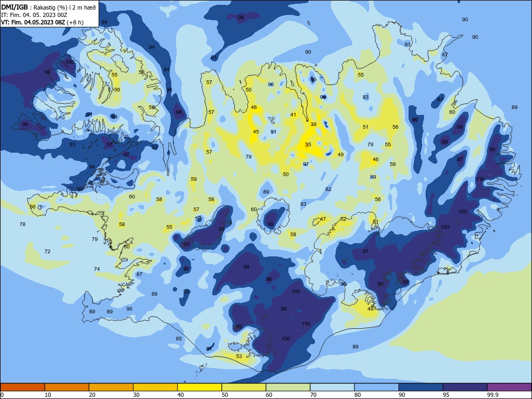The height and width of the screenshot is (399, 532).
Task: Click the 30–40 amber legend swatch
Action: [155, 387]
